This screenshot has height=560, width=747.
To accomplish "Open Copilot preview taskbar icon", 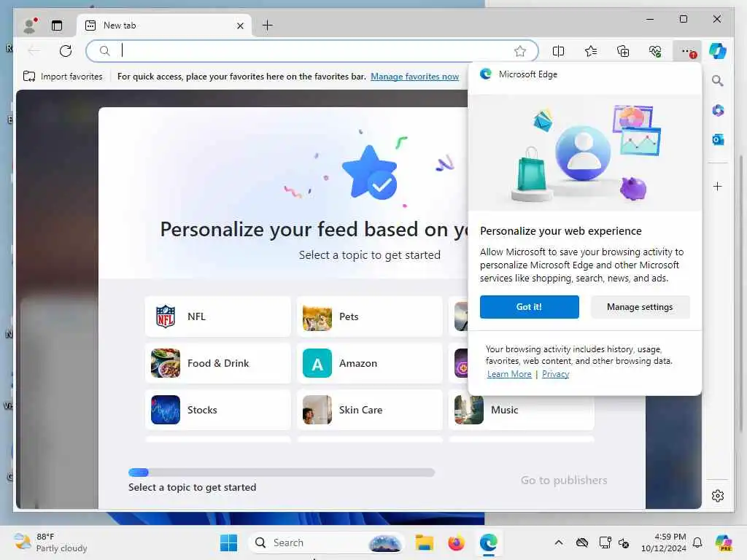I will coord(724,542).
